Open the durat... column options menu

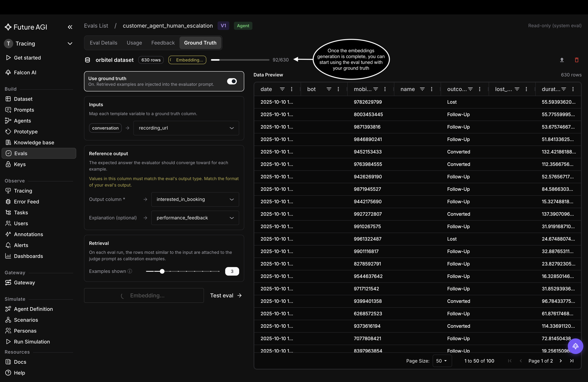tap(573, 89)
